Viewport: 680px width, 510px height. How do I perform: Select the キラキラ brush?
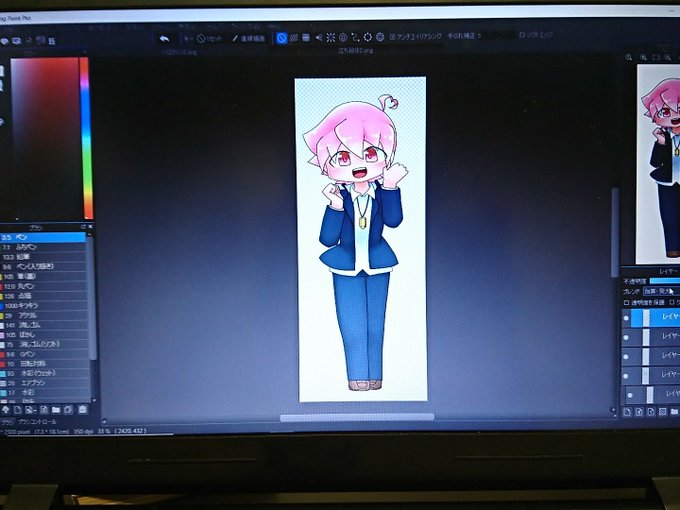pos(43,306)
